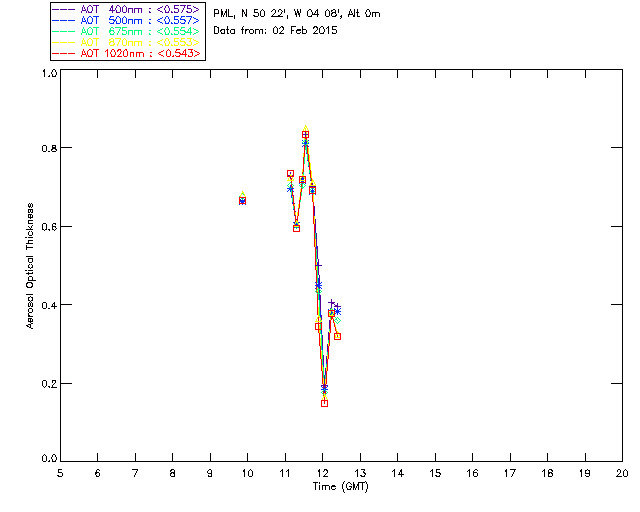This screenshot has height=512, width=640.
Task: Select the AOT 870nm legend entry
Action: click(x=126, y=42)
